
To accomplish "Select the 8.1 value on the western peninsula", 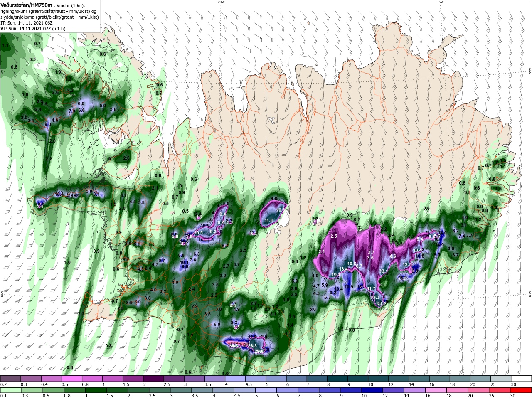I will (96, 194).
